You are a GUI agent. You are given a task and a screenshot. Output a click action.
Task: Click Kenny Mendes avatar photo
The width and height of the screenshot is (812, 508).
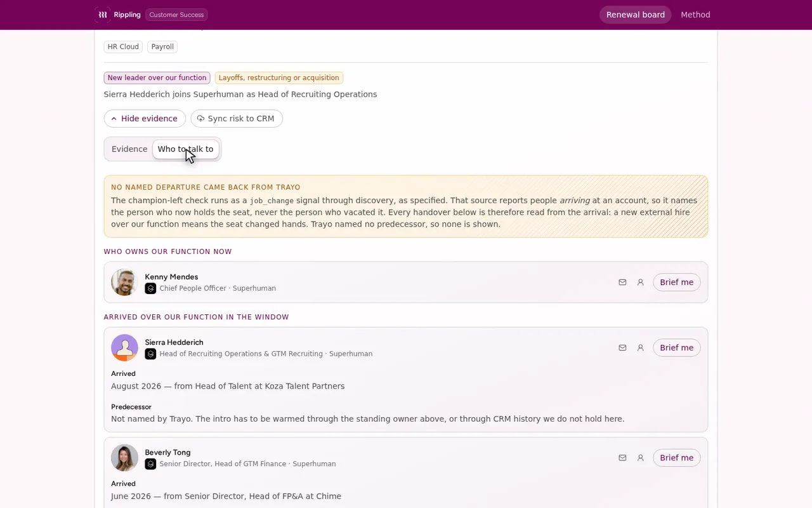tap(124, 283)
